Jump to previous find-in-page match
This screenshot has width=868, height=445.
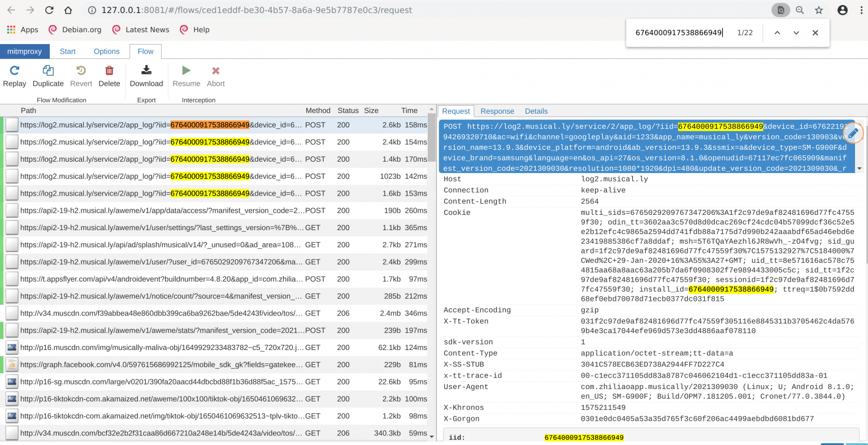tap(778, 33)
